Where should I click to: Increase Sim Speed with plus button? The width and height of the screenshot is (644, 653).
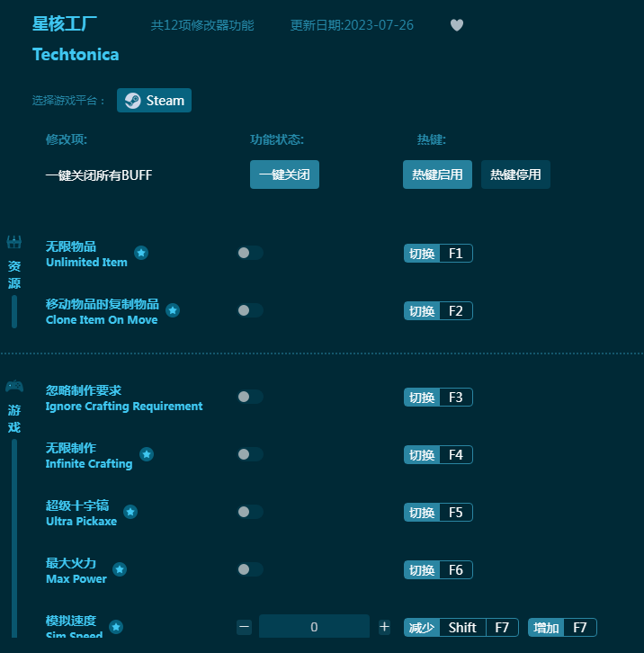[x=384, y=627]
